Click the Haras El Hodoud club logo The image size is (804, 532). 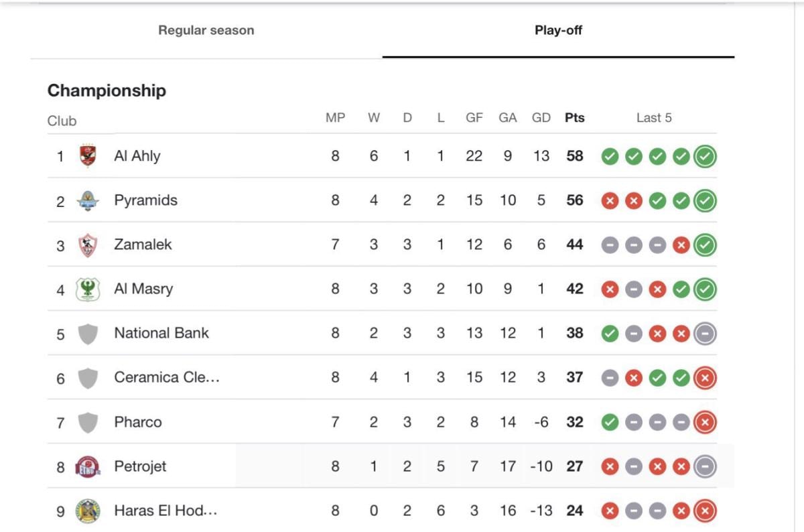pos(88,511)
